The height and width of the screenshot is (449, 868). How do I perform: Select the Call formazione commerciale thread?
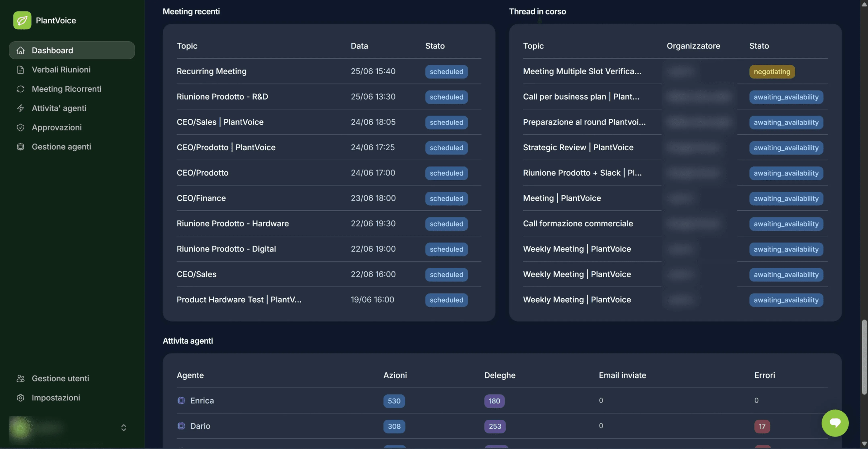(675, 223)
